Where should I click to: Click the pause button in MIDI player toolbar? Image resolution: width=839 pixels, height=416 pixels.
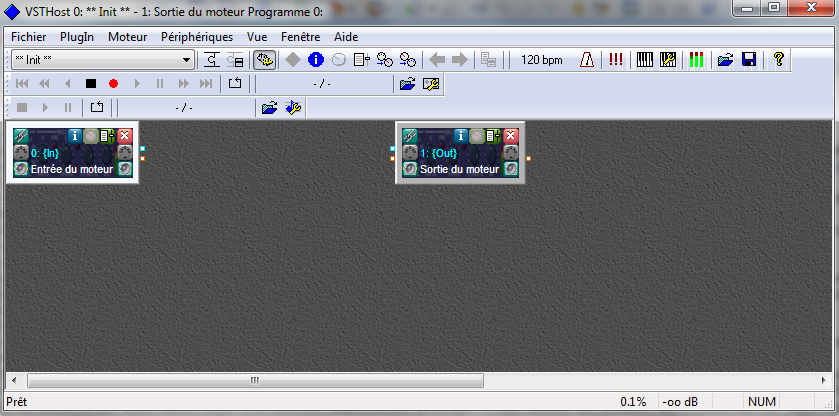pyautogui.click(x=159, y=84)
